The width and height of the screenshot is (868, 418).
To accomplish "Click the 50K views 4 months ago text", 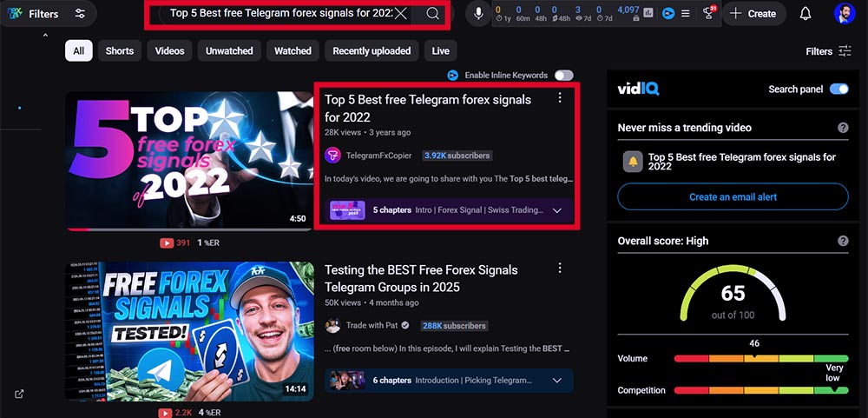I will tap(372, 302).
